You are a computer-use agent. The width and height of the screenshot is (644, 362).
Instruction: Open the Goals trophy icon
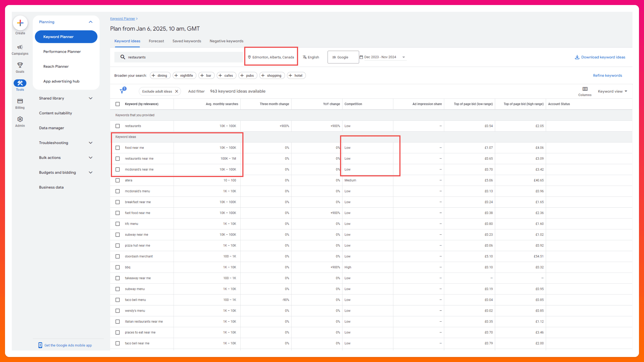point(20,65)
